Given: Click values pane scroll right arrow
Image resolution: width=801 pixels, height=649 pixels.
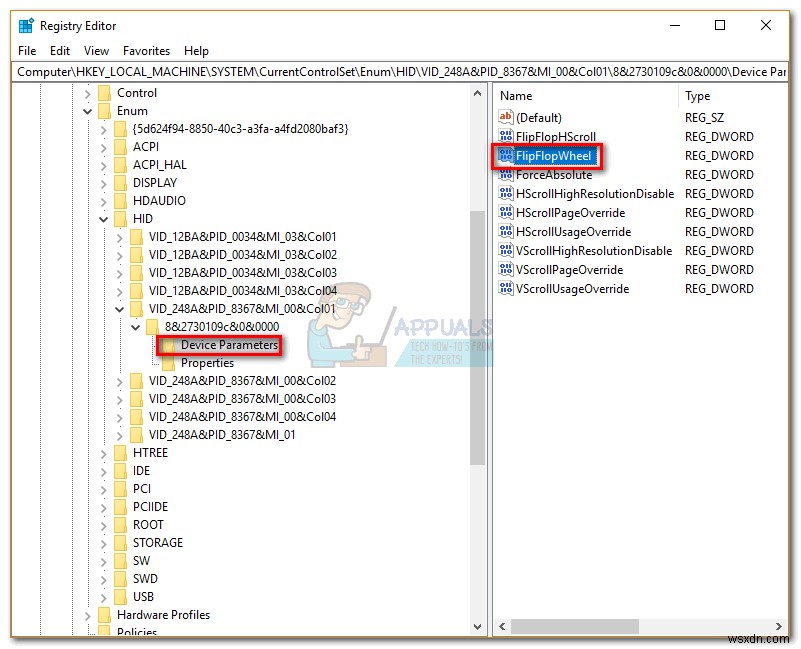Looking at the screenshot, I should point(779,627).
